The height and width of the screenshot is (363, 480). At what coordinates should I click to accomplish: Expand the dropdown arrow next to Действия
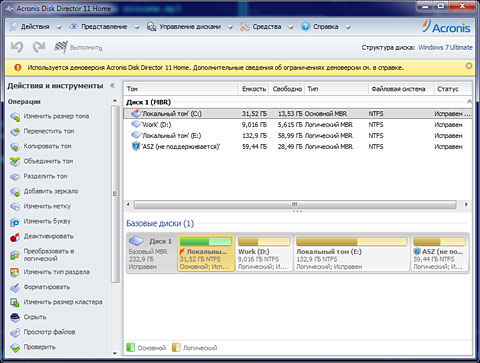(59, 27)
